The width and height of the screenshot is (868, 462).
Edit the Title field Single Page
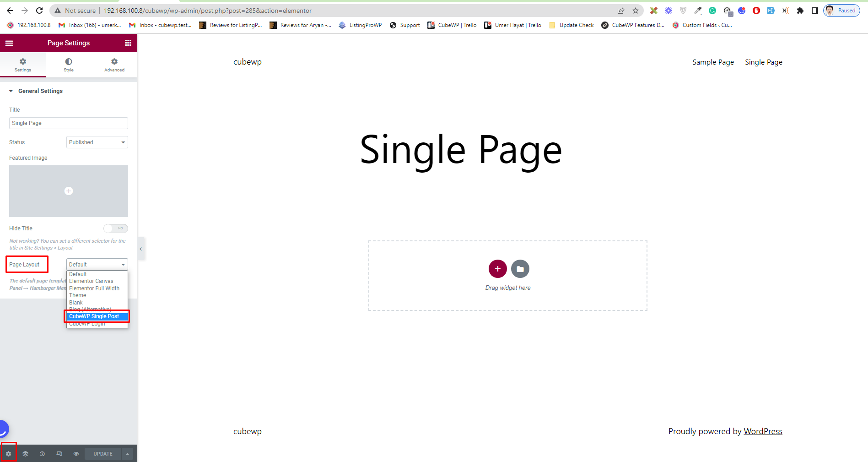69,123
